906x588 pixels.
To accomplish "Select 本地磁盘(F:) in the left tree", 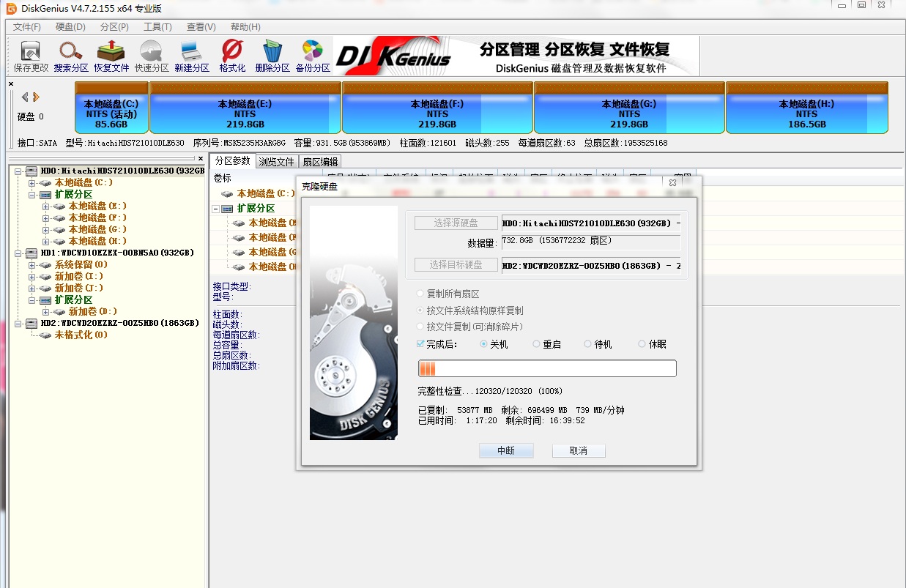I will click(97, 217).
